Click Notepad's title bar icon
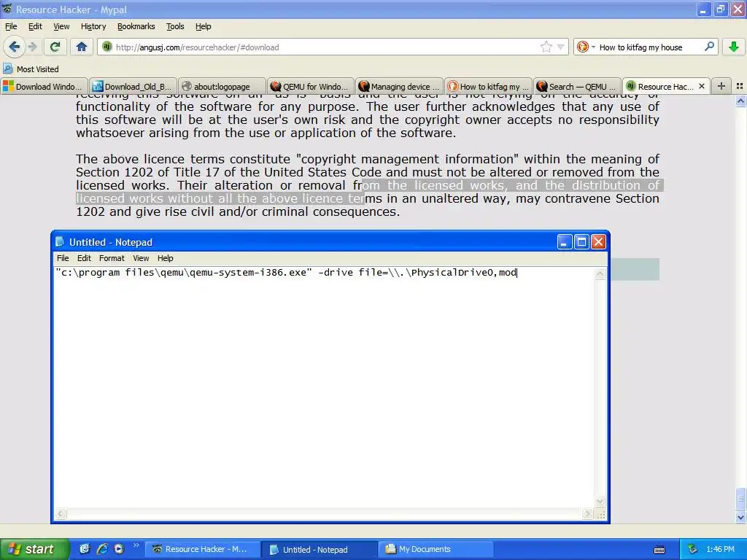 (60, 242)
